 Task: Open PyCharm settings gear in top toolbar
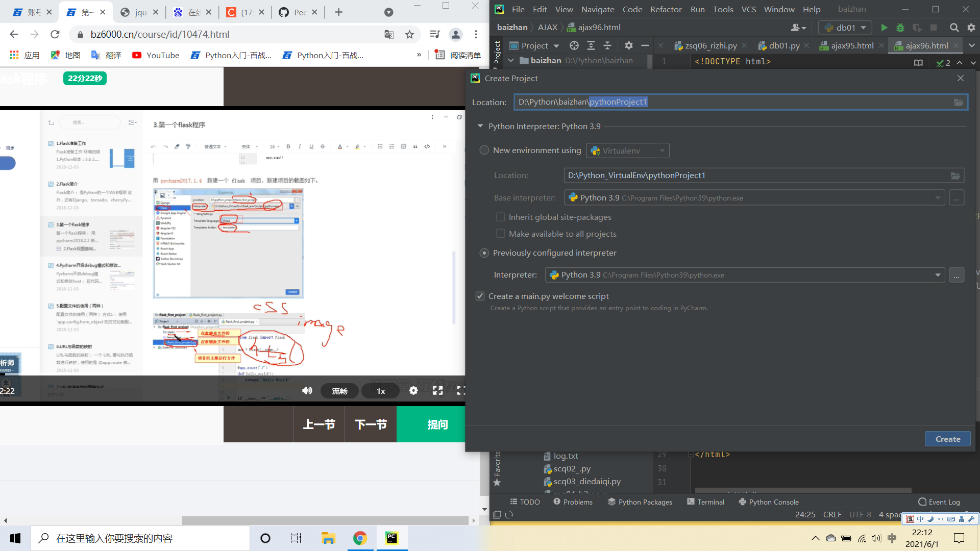click(x=971, y=28)
